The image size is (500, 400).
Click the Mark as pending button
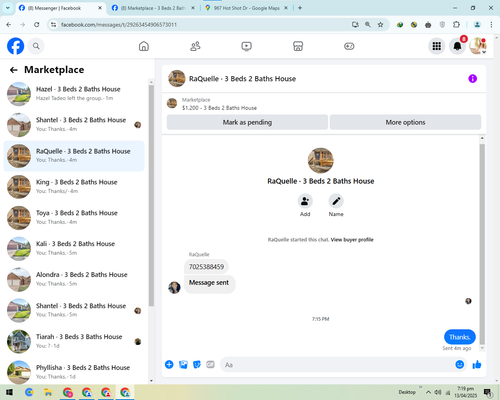click(x=247, y=122)
